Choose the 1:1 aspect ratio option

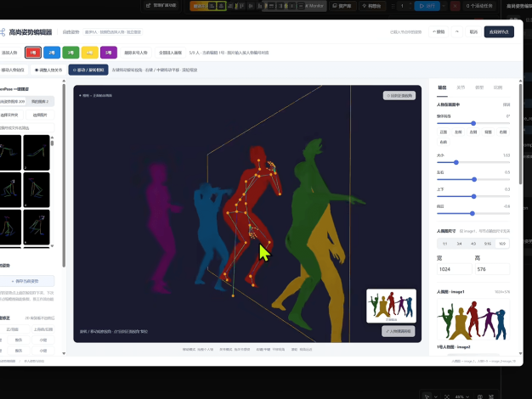click(x=444, y=244)
